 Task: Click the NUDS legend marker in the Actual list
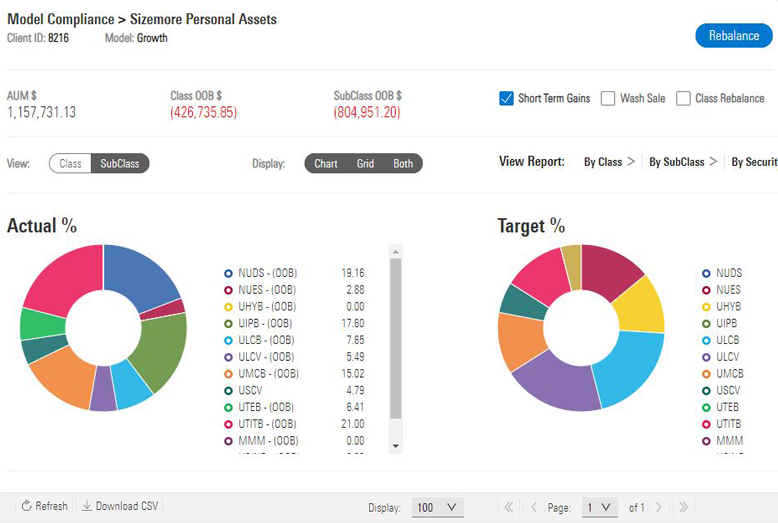coord(228,273)
